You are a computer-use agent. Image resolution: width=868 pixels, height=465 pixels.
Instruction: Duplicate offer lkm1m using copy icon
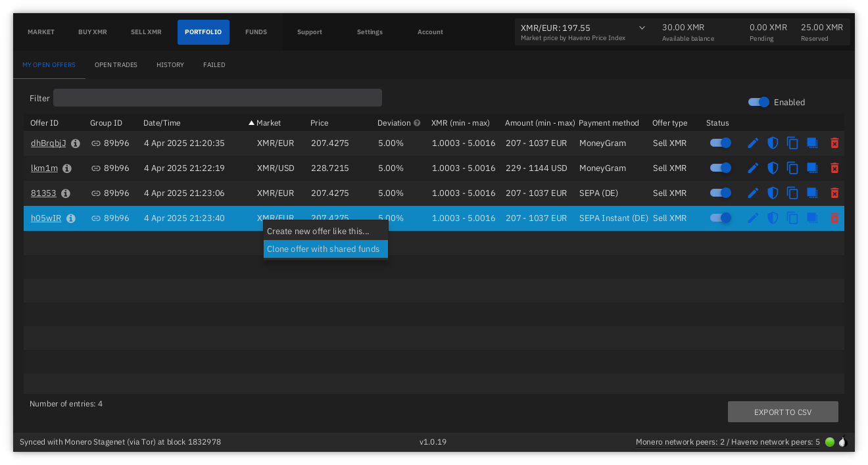[792, 168]
